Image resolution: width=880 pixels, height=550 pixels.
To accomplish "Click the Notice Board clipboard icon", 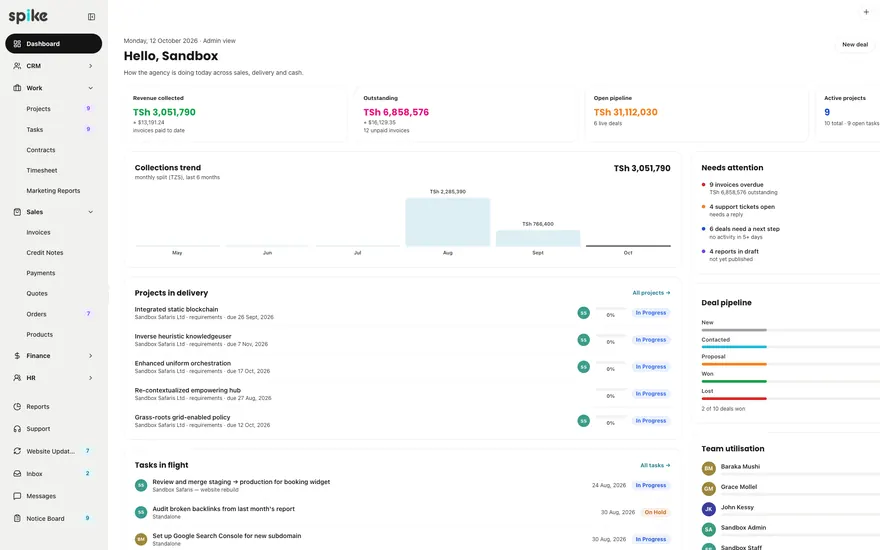I will coord(17,519).
